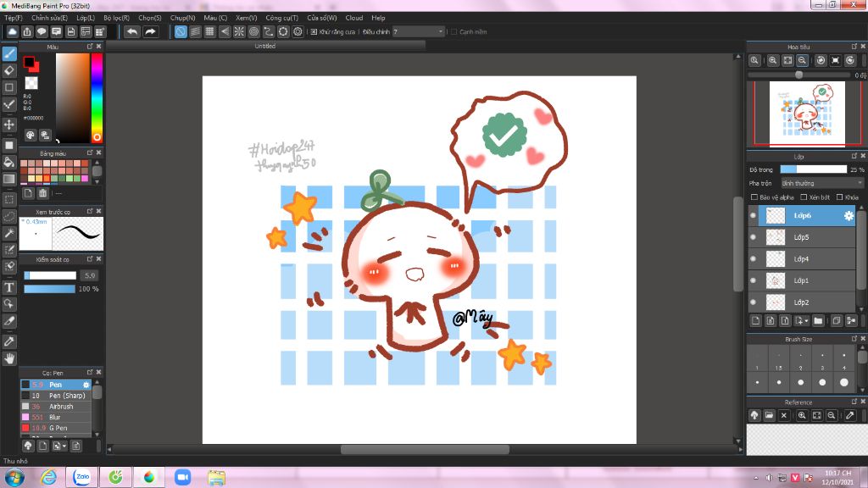Select the rectangular Select tool
This screenshot has width=868, height=488.
(x=9, y=199)
